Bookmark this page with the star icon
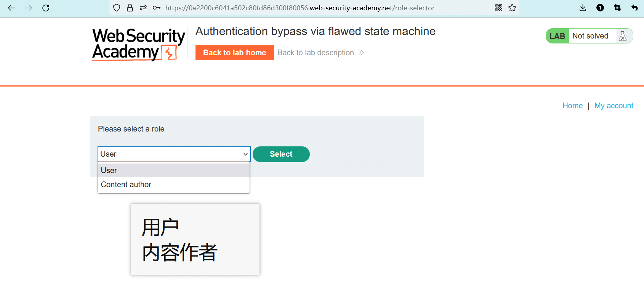 click(x=512, y=8)
